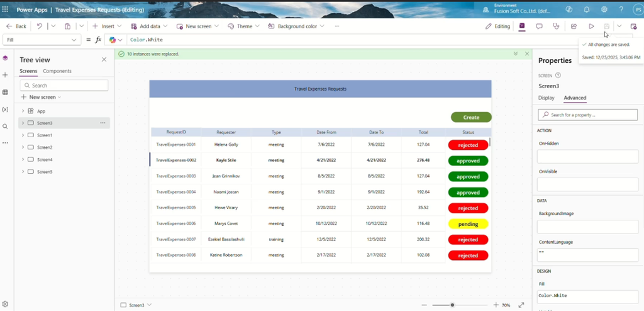Open toolbar overflow ellipsis menu

pos(337,26)
